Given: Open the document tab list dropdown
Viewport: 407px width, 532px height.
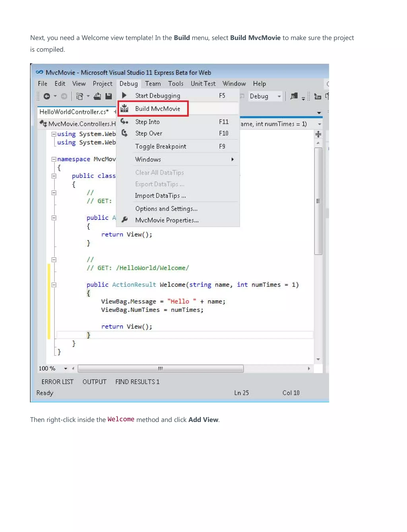Looking at the screenshot, I should click(319, 113).
